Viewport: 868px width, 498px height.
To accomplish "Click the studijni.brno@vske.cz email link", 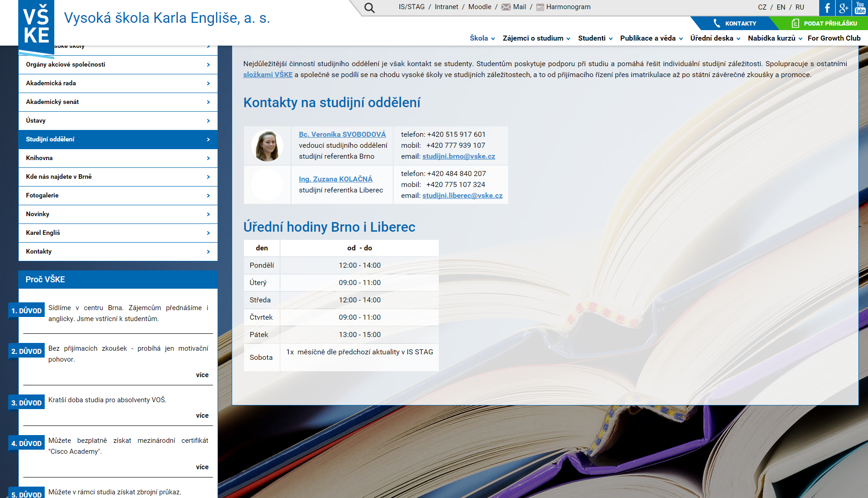I will (458, 156).
